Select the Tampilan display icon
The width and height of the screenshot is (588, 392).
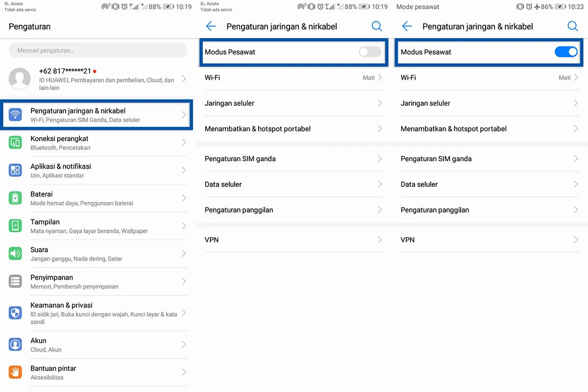click(x=15, y=226)
